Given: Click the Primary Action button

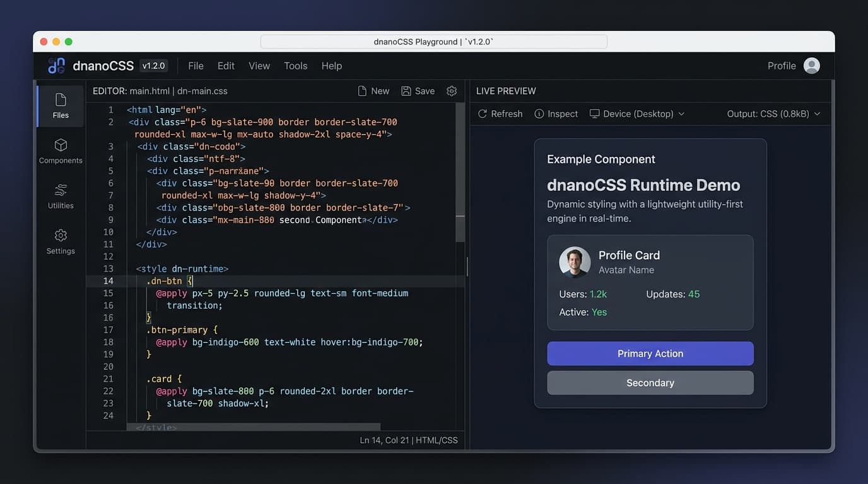Looking at the screenshot, I should click(650, 354).
